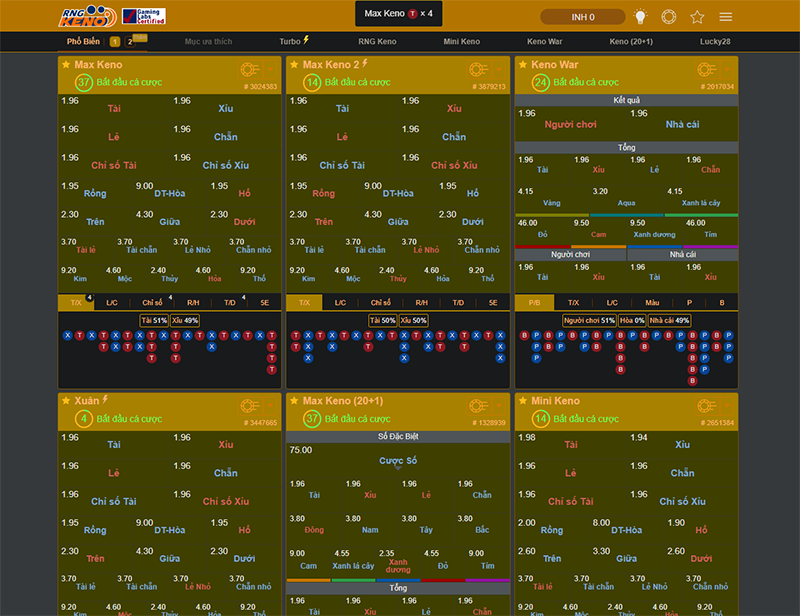
Task: Bet on Aqua color in Keno War
Action: pos(627,202)
